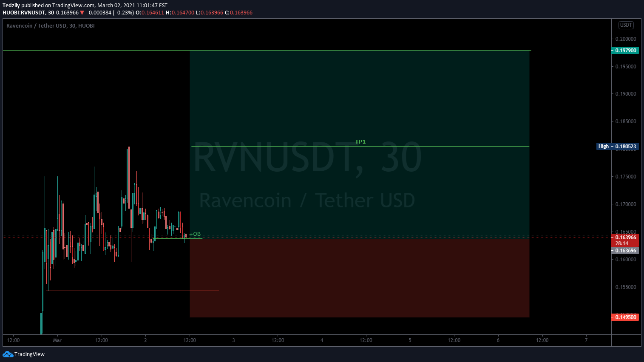The height and width of the screenshot is (362, 644).
Task: Click the +OB order block label
Action: point(195,234)
